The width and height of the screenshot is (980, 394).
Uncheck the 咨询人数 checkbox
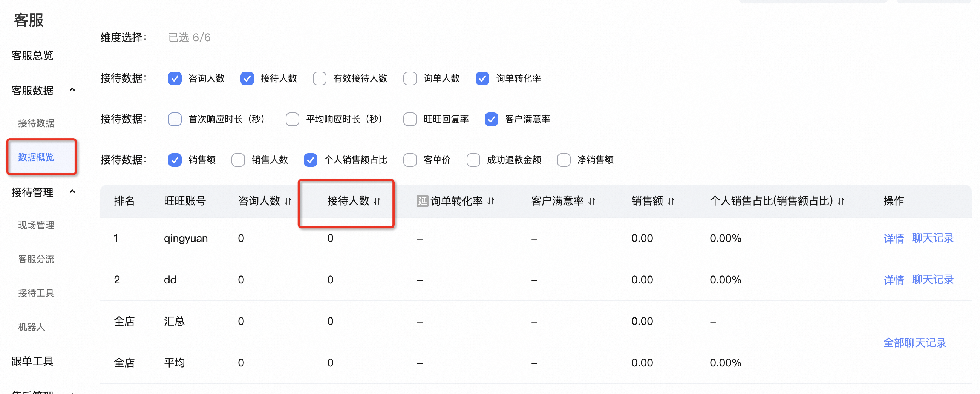coord(175,78)
